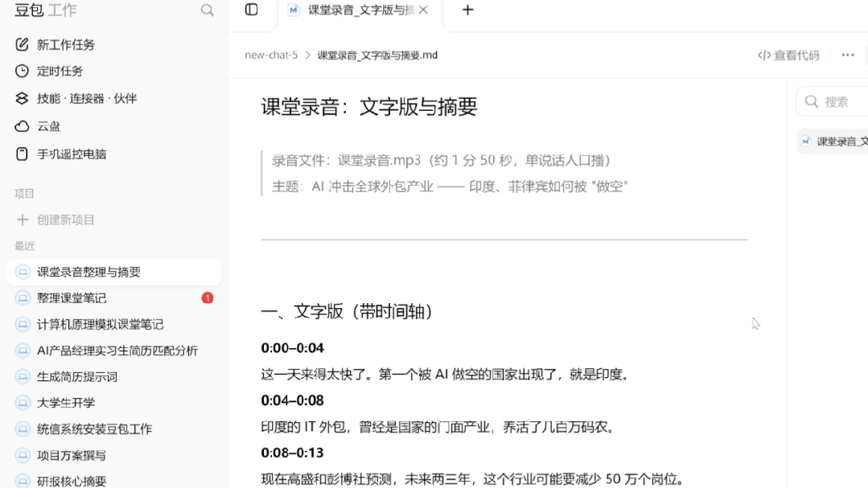Click timestamp 0:08–0:13
The height and width of the screenshot is (488, 868).
292,453
